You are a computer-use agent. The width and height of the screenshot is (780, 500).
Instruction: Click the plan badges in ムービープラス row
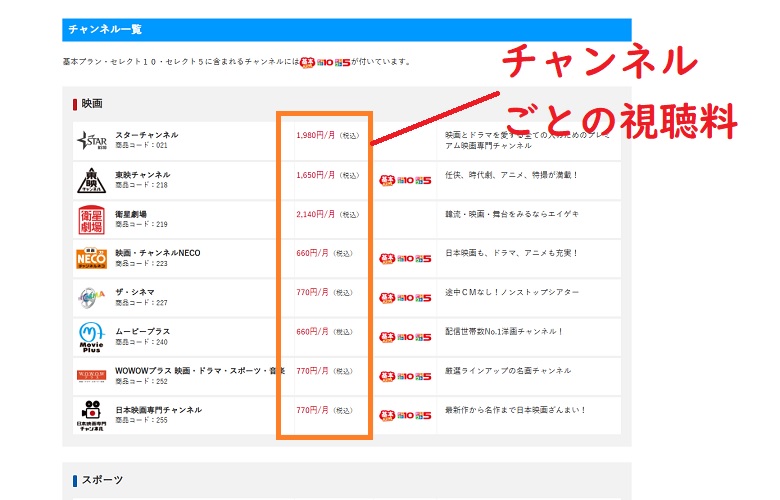(405, 337)
